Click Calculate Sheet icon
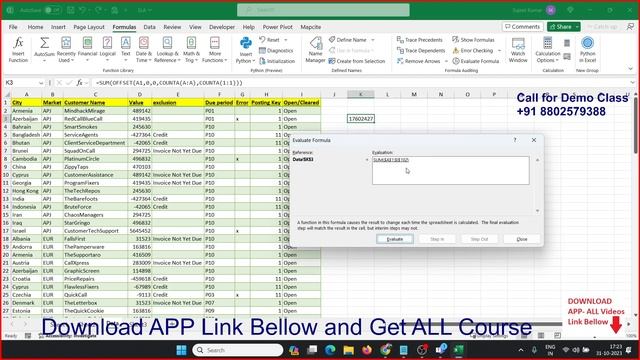640x360 pixels. click(567, 57)
